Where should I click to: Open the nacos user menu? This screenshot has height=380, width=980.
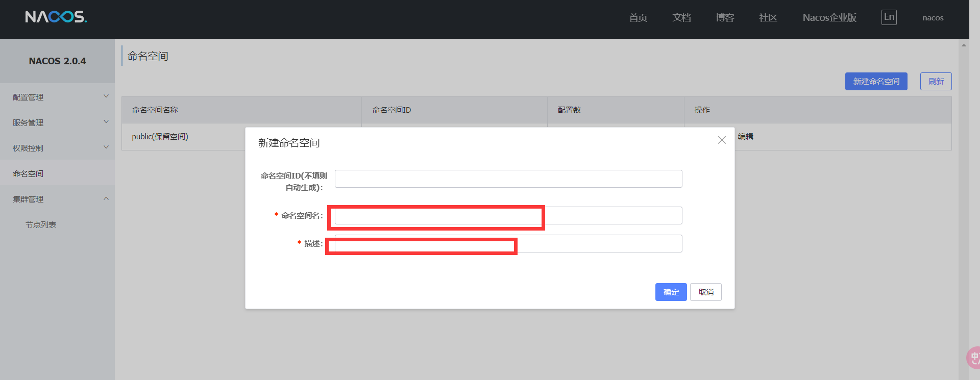[933, 18]
